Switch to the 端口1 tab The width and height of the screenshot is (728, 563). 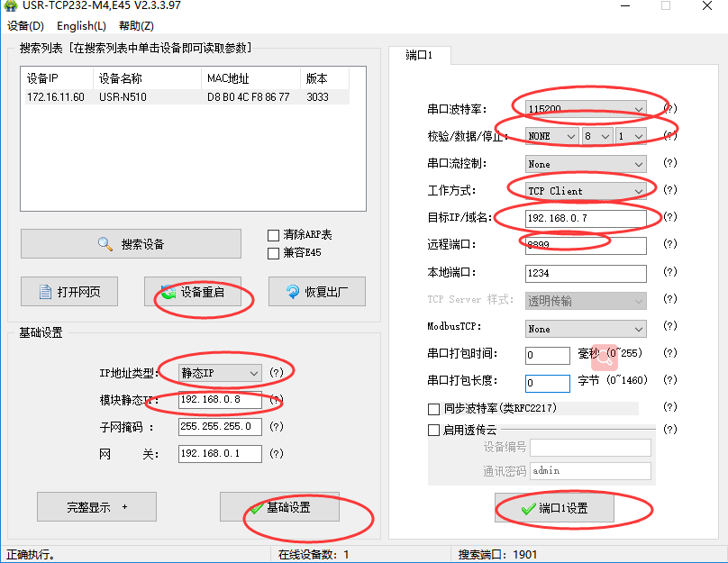tap(419, 55)
